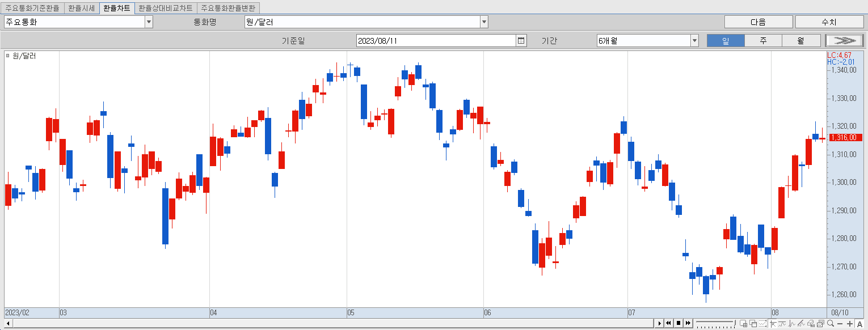Click the 기준일 field label
This screenshot has height=330, width=868.
[293, 41]
